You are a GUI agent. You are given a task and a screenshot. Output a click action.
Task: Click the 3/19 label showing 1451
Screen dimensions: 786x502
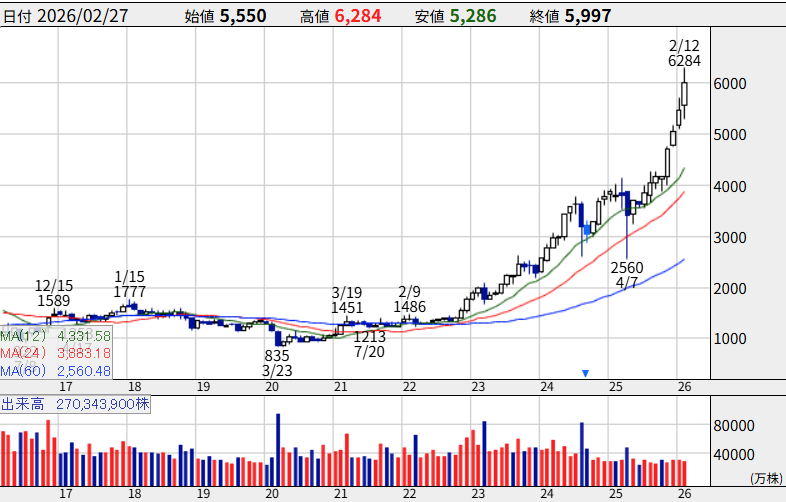[347, 307]
